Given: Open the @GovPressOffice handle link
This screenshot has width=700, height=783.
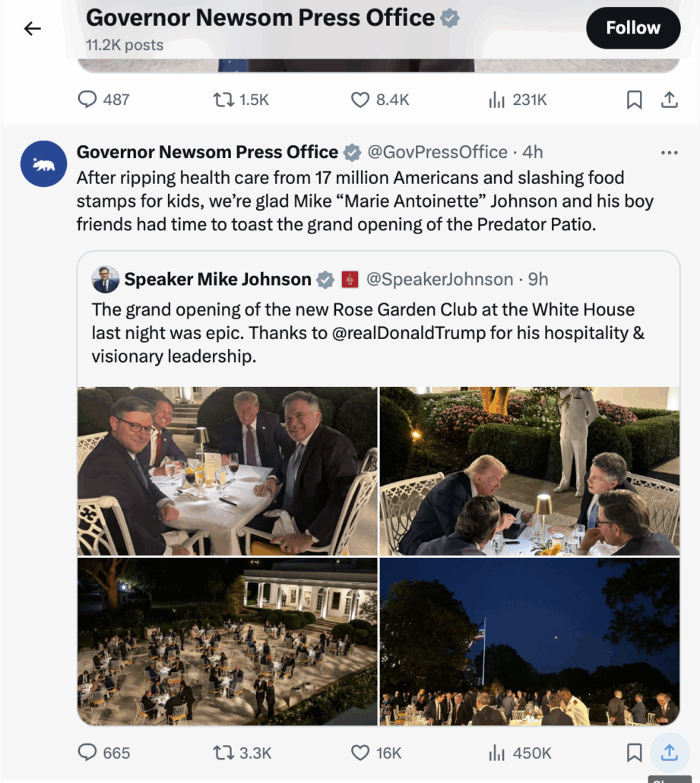Looking at the screenshot, I should [x=437, y=152].
